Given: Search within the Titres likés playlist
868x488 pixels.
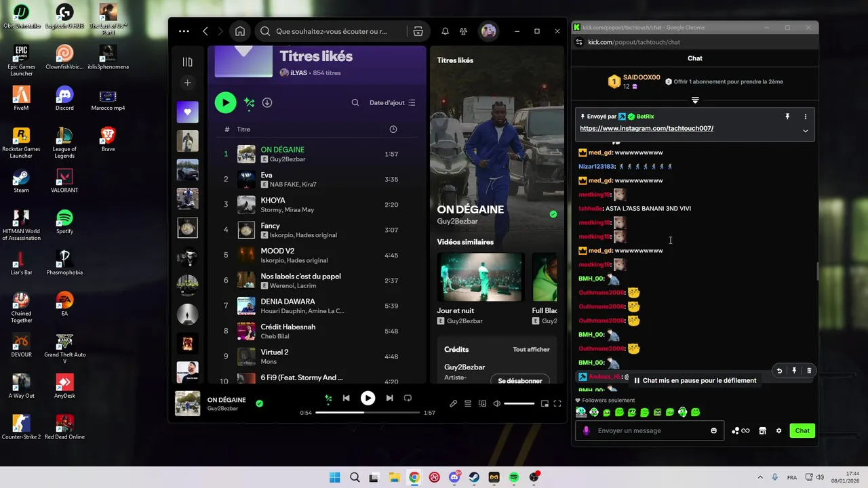Looking at the screenshot, I should 355,103.
